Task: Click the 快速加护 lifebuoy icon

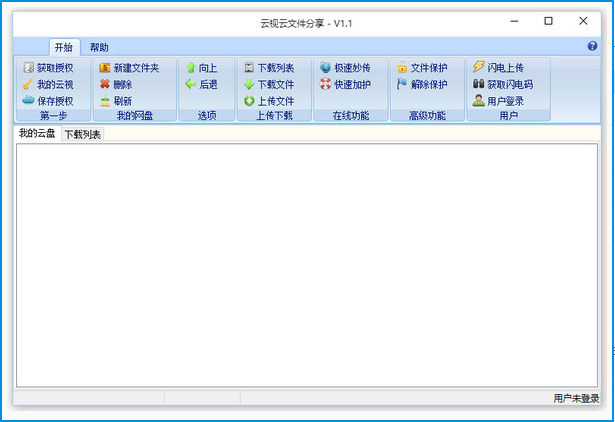Action: [326, 85]
